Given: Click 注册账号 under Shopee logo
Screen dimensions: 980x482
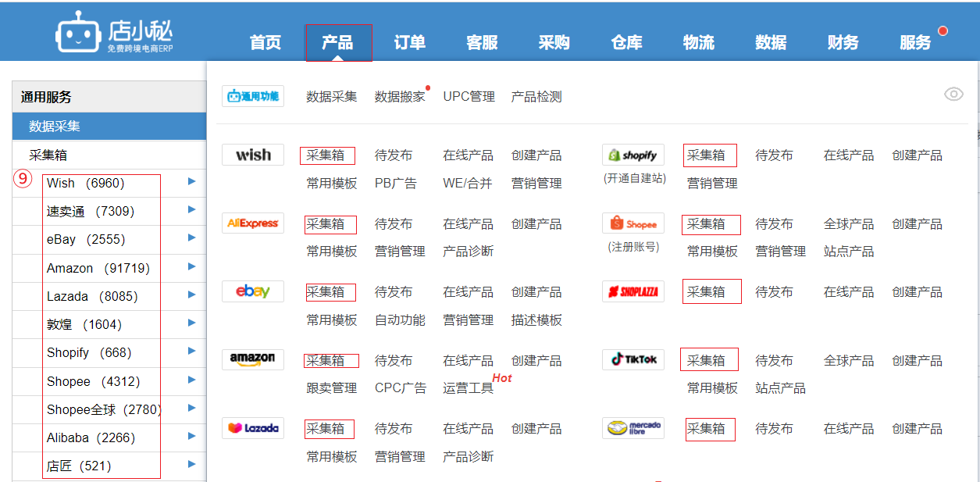Looking at the screenshot, I should click(633, 247).
